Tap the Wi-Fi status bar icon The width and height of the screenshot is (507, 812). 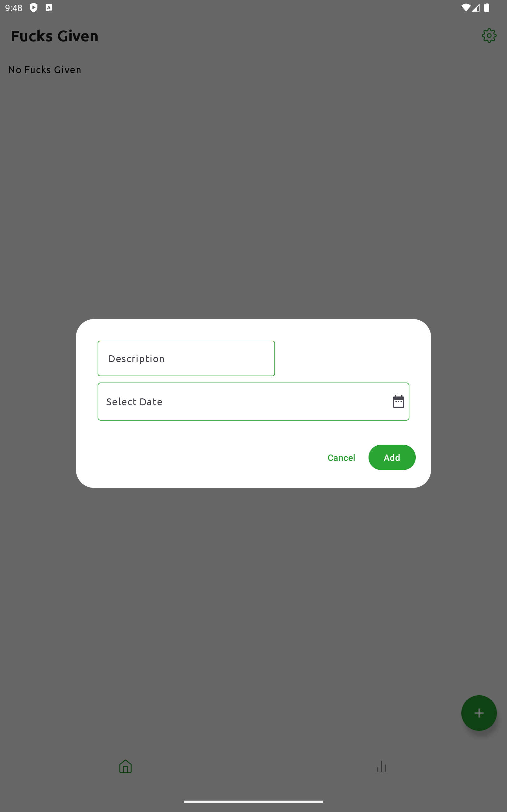pos(466,8)
